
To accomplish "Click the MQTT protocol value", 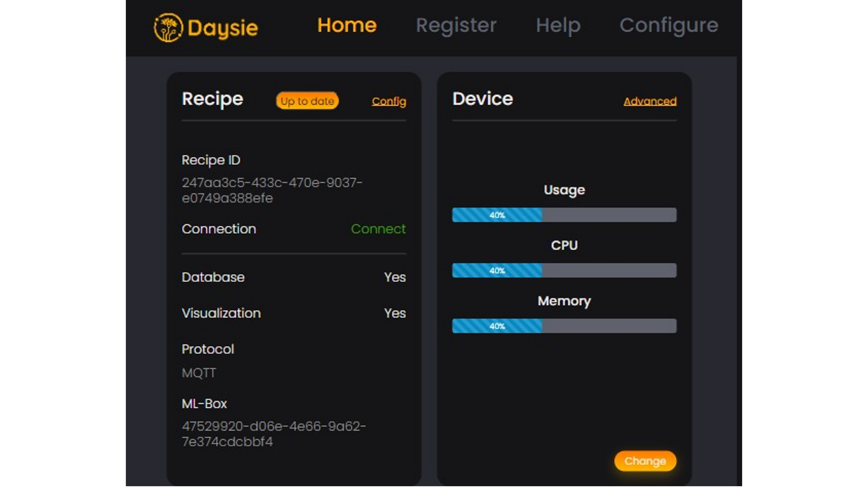I will [199, 373].
